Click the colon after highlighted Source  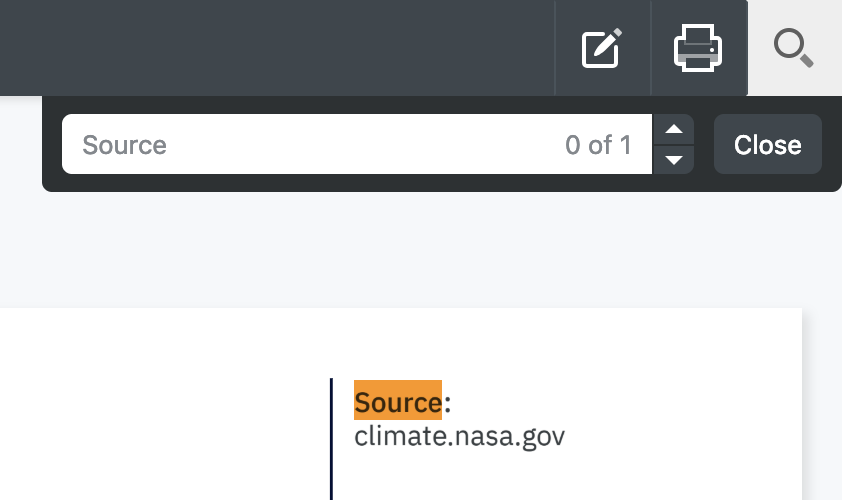[x=448, y=402]
